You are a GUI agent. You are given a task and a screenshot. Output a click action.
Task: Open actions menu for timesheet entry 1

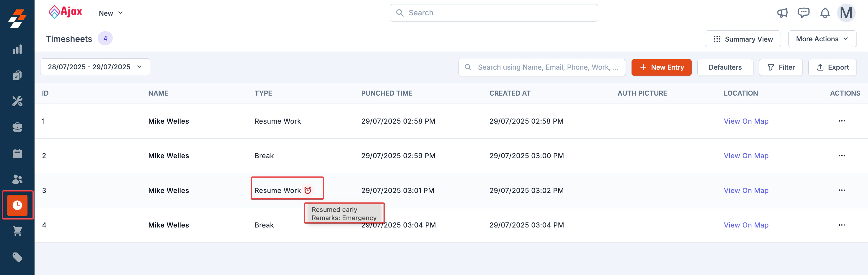coord(842,121)
